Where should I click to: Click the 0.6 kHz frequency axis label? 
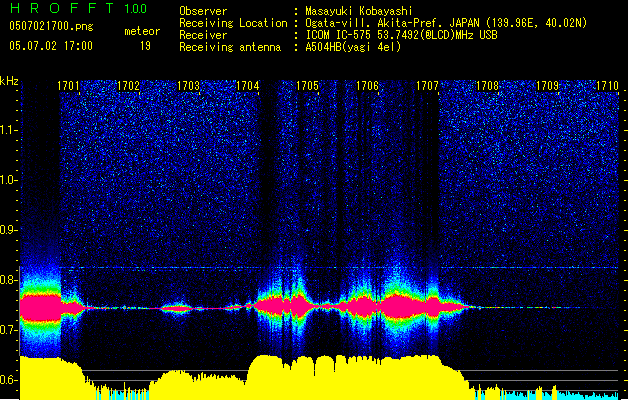click(x=8, y=380)
